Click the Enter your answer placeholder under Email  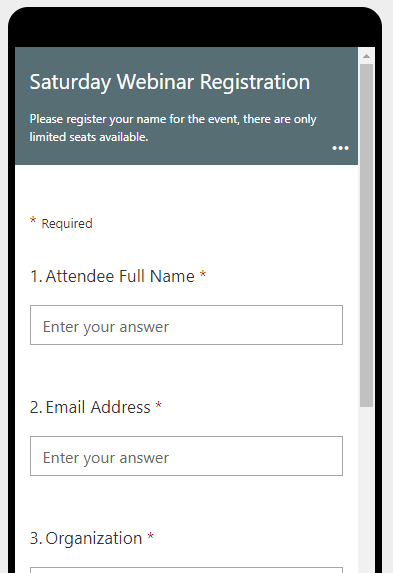(106, 458)
